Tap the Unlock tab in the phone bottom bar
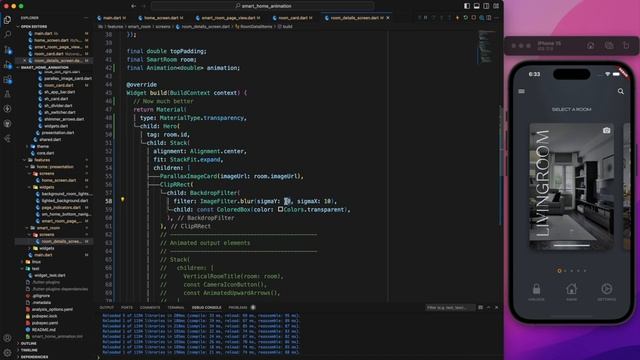Viewport: 640px width, 360px height. (x=536, y=292)
